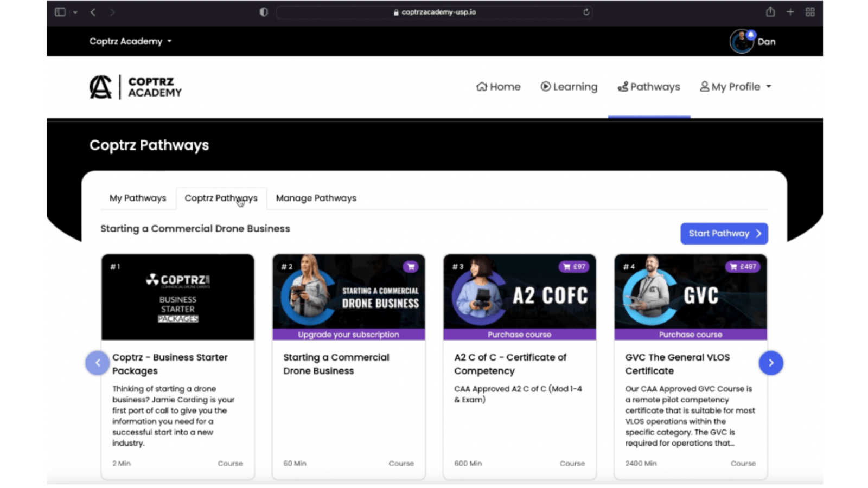The height and width of the screenshot is (488, 868).
Task: Toggle the browser sidebar
Action: [x=60, y=11]
